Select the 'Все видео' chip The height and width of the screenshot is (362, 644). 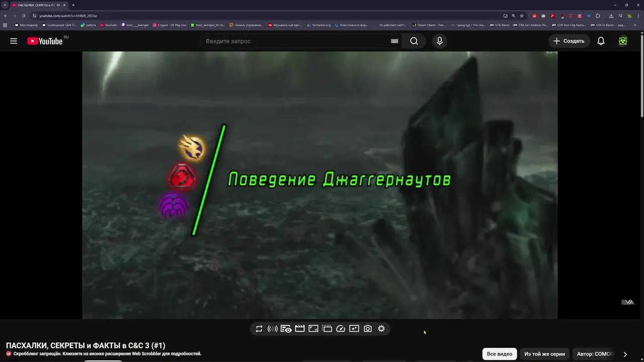click(500, 354)
